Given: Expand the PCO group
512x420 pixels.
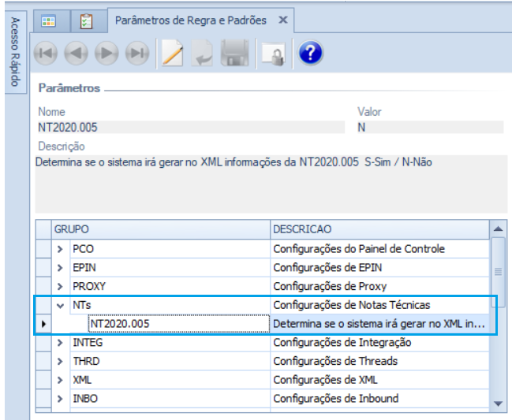Looking at the screenshot, I should pos(60,249).
